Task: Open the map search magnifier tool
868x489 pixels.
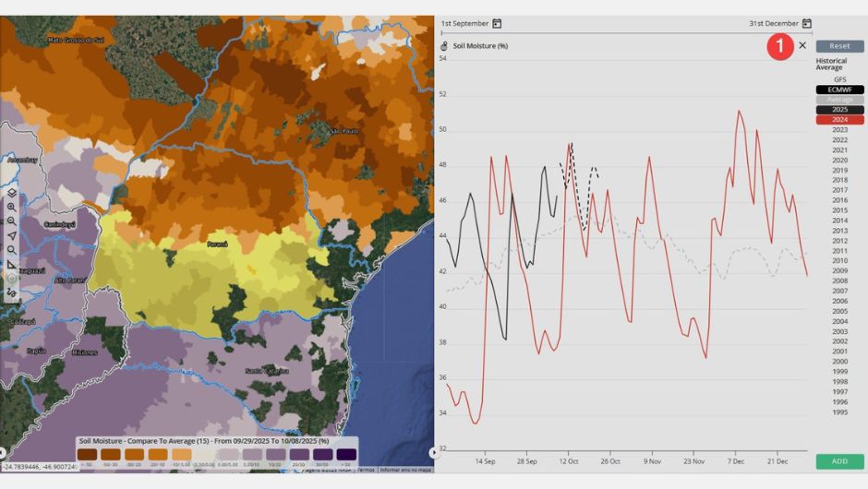Action: tap(12, 249)
